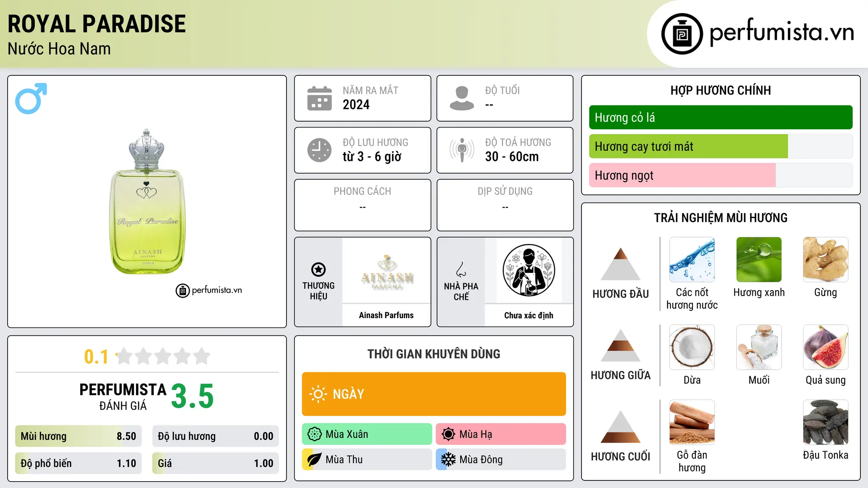Click the perfumer illustration icon
868x488 pixels.
pyautogui.click(x=529, y=270)
